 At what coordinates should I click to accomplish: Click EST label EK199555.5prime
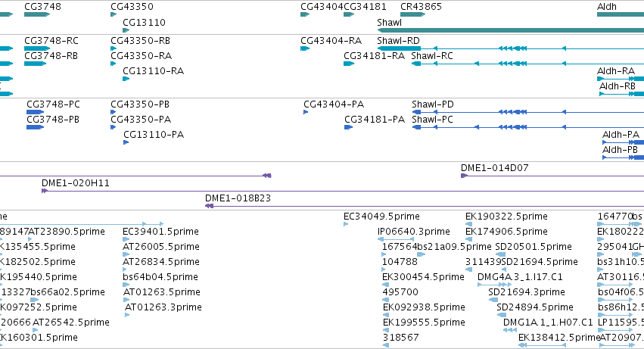pyautogui.click(x=424, y=323)
